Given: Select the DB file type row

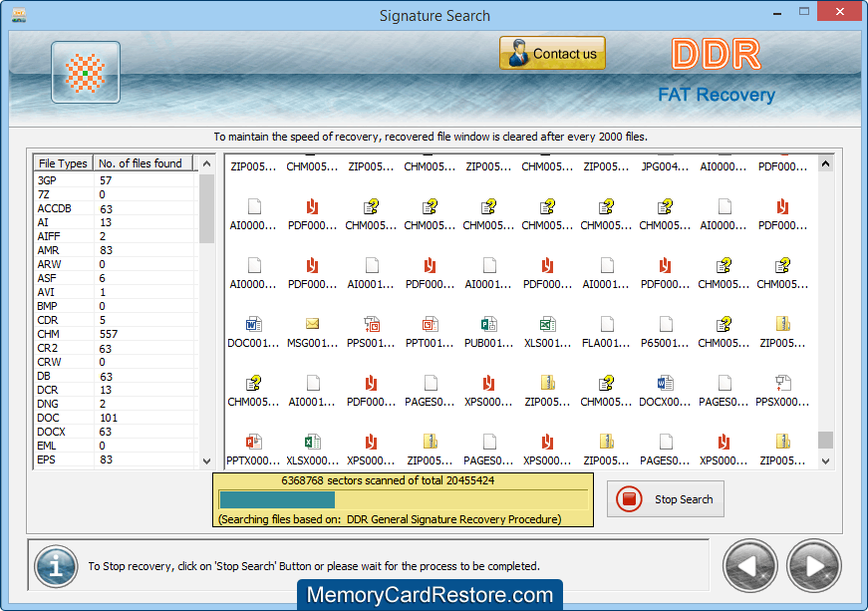Looking at the screenshot, I should pyautogui.click(x=116, y=376).
